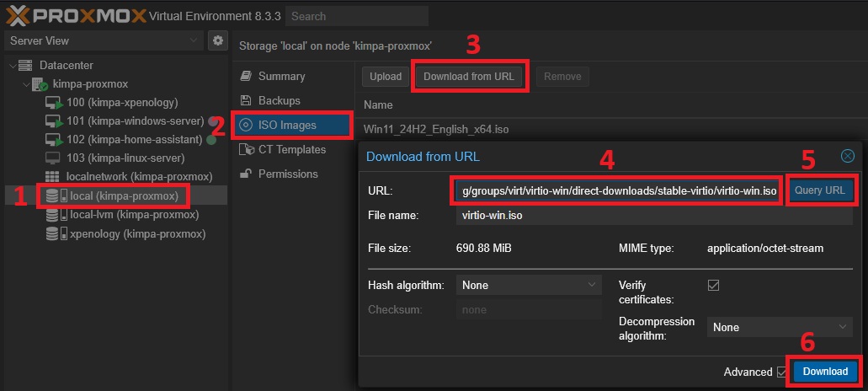Open the CT Templates section

[x=291, y=149]
